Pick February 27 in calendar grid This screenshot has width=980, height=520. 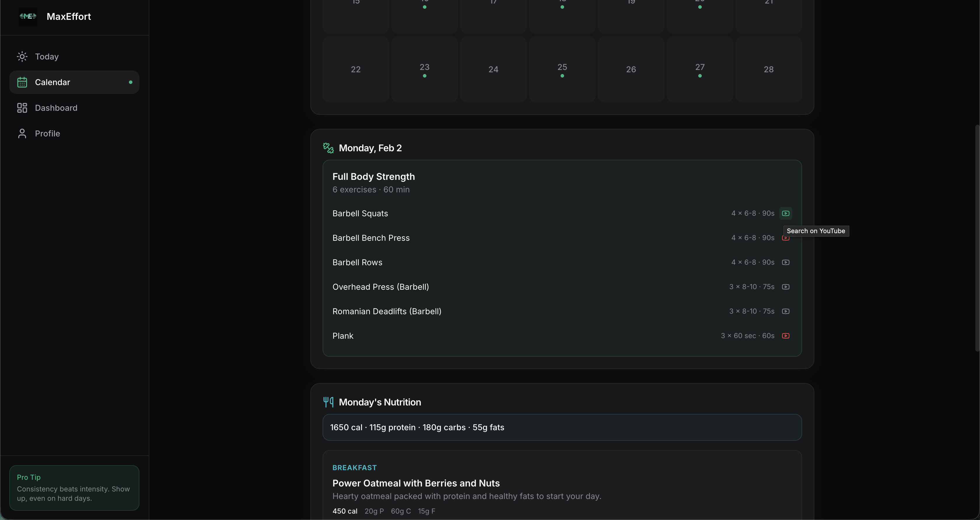point(700,69)
